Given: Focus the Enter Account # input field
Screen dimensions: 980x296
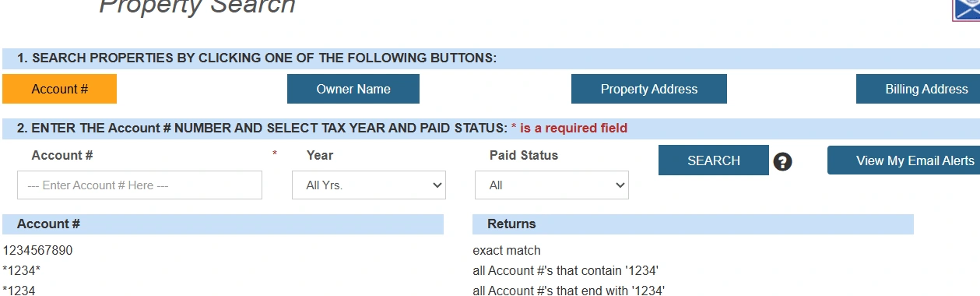Looking at the screenshot, I should (139, 185).
